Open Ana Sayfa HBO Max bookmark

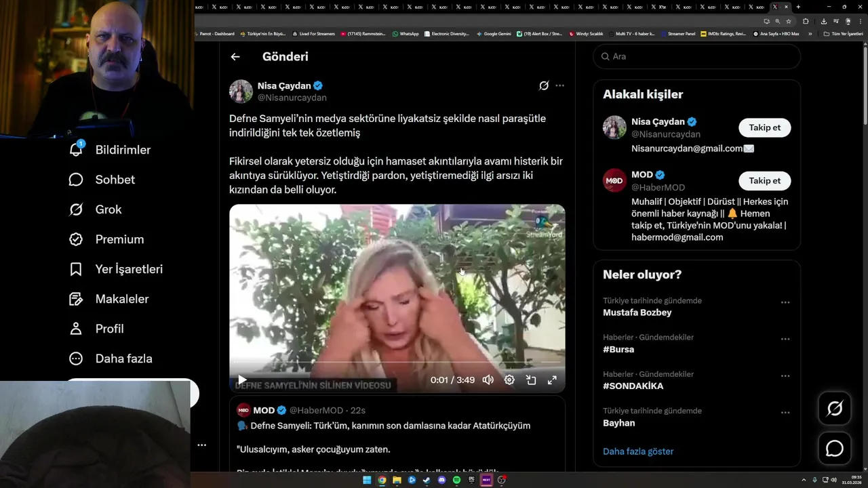point(776,34)
